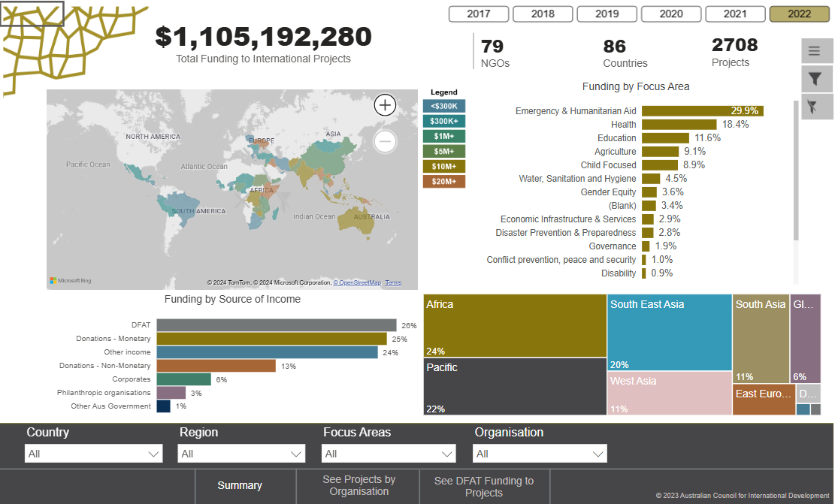Open the Country dropdown
835x504 pixels.
[x=93, y=453]
